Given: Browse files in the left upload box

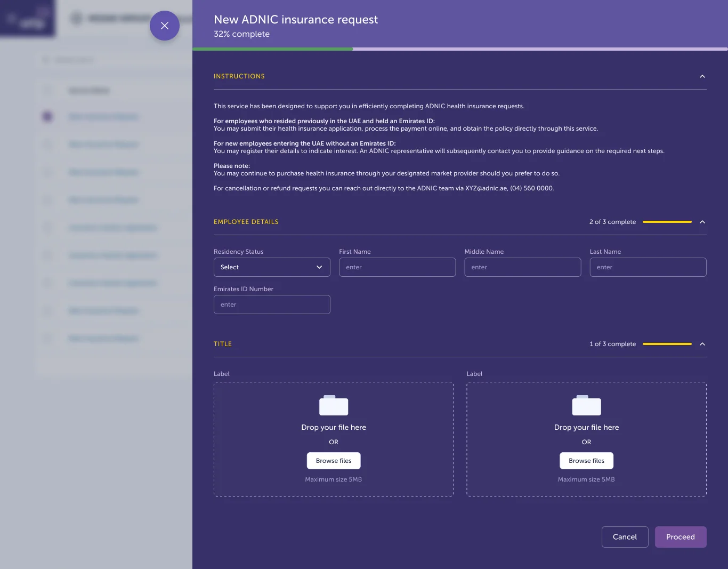Looking at the screenshot, I should pos(334,461).
